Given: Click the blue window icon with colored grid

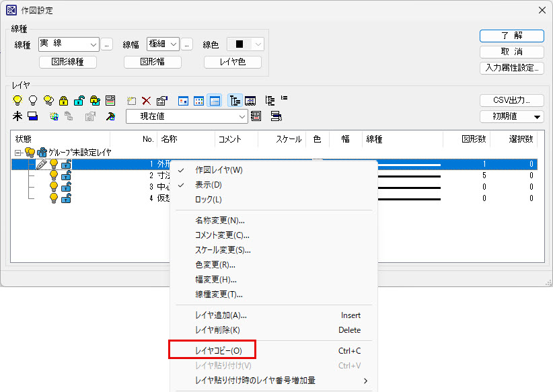Looking at the screenshot, I should pyautogui.click(x=199, y=101).
